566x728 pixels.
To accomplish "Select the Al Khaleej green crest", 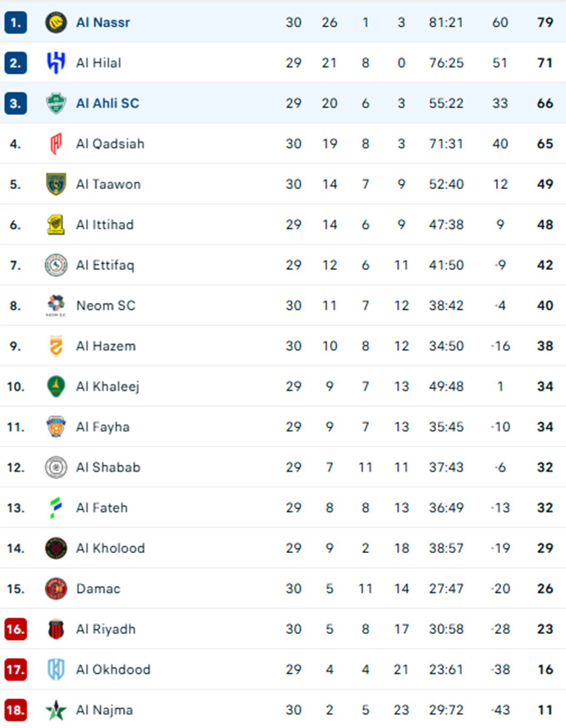I will [x=56, y=386].
